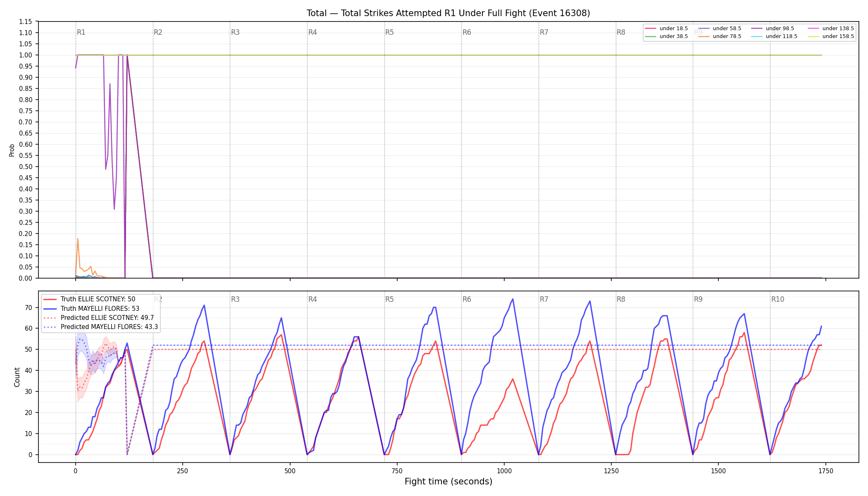
Task: Click the 0.00 tick on the Prob axis
Action: [26, 278]
